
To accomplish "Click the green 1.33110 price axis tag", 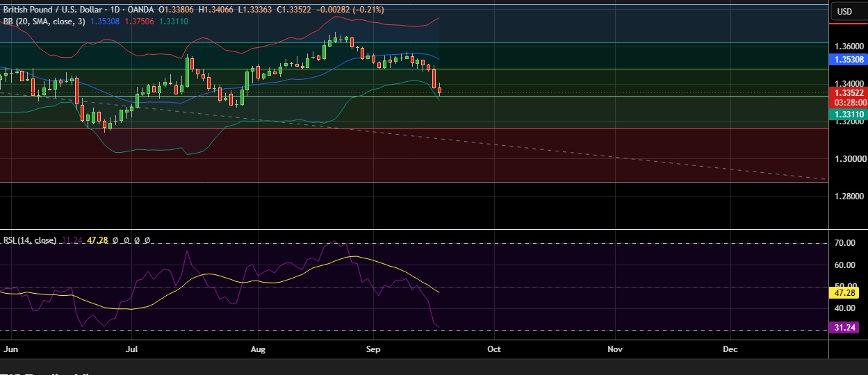I will coord(849,115).
